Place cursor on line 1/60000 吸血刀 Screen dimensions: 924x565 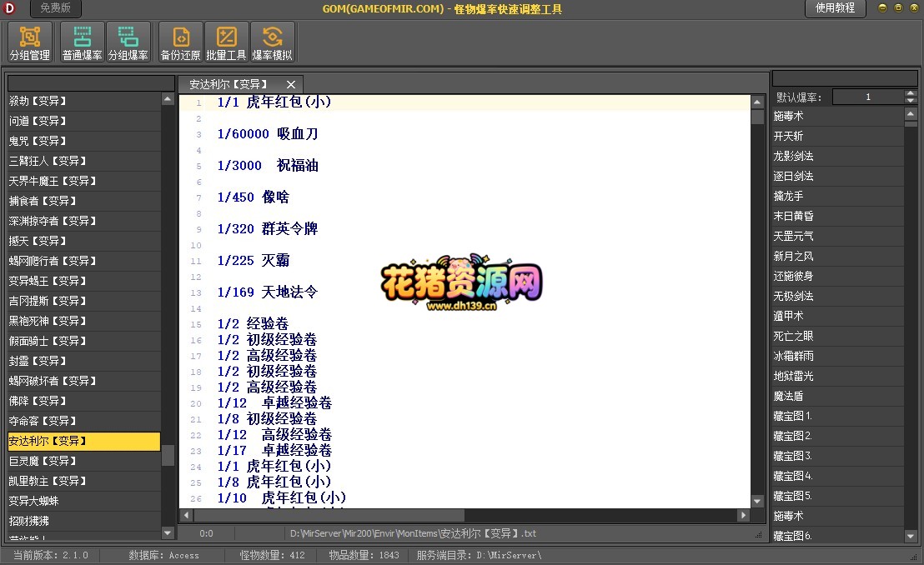coord(268,134)
